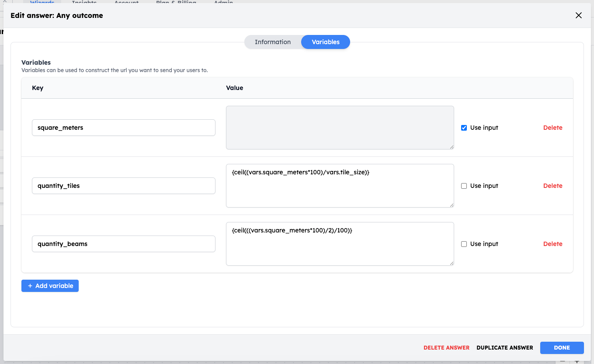Click the square_meters key field
The height and width of the screenshot is (364, 594).
(124, 128)
